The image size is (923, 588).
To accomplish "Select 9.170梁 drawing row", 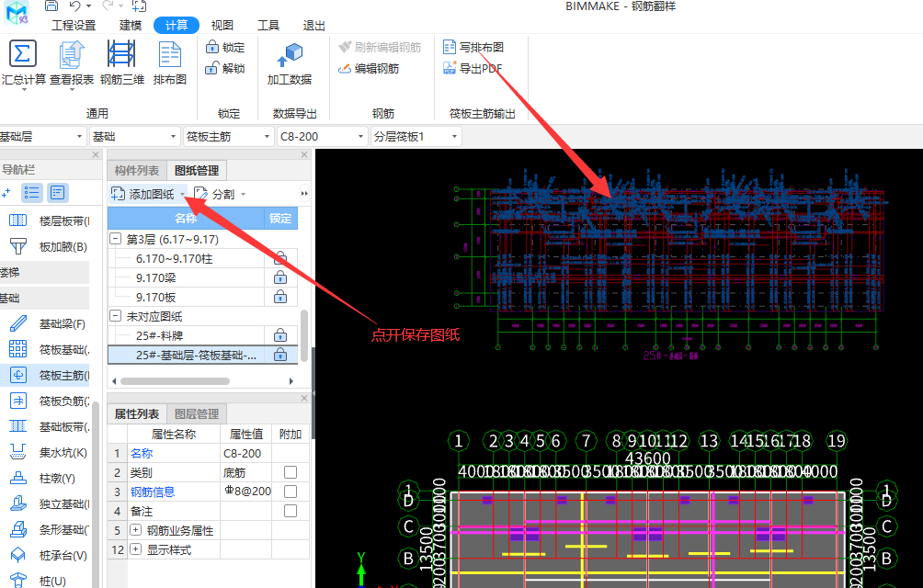I will (186, 277).
